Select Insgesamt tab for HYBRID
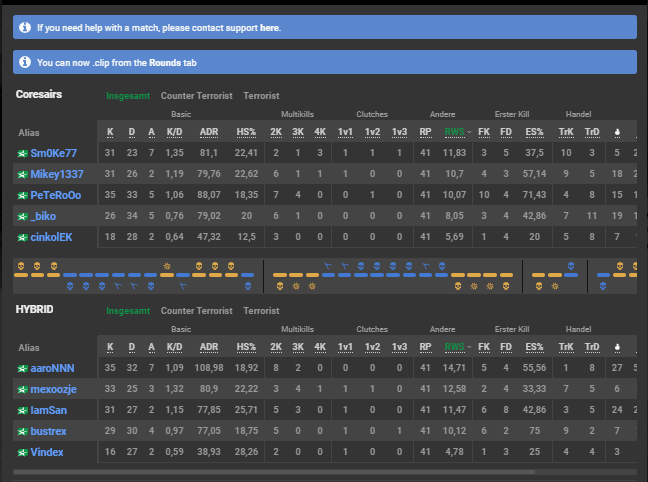The height and width of the screenshot is (482, 648). (x=128, y=310)
